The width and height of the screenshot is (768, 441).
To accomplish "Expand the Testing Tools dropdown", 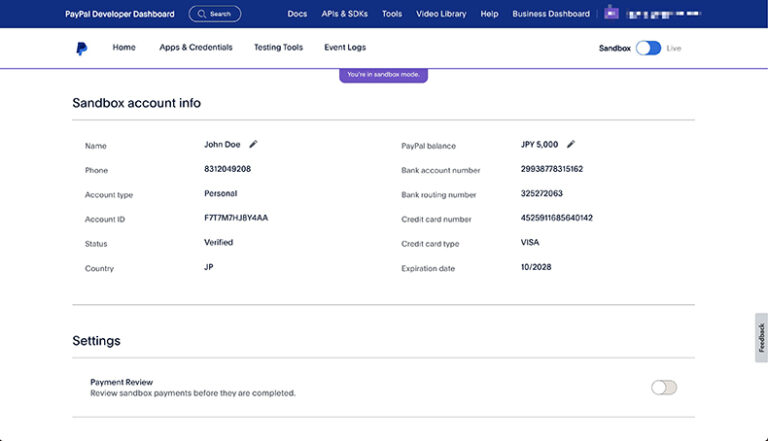I will click(x=278, y=48).
